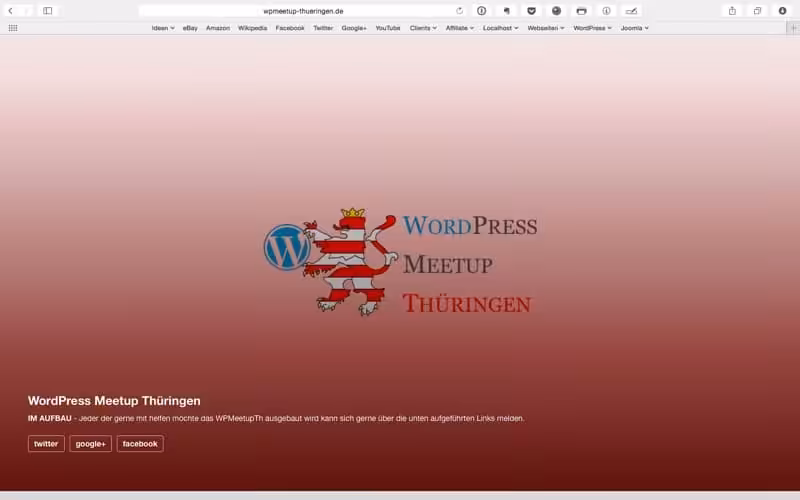
Task: Open the YouTube bookmark
Action: coord(388,28)
